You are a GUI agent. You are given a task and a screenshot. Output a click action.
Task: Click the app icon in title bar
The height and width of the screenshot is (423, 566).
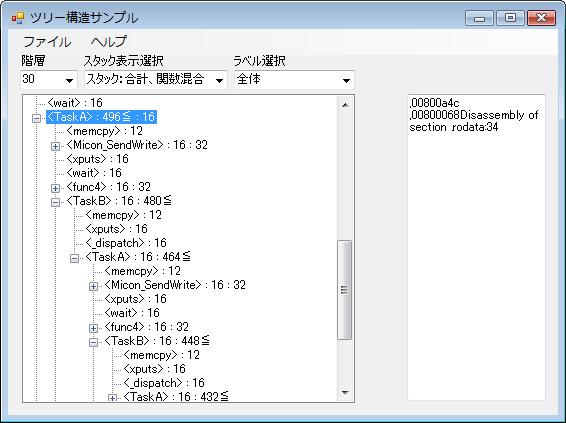click(18, 17)
